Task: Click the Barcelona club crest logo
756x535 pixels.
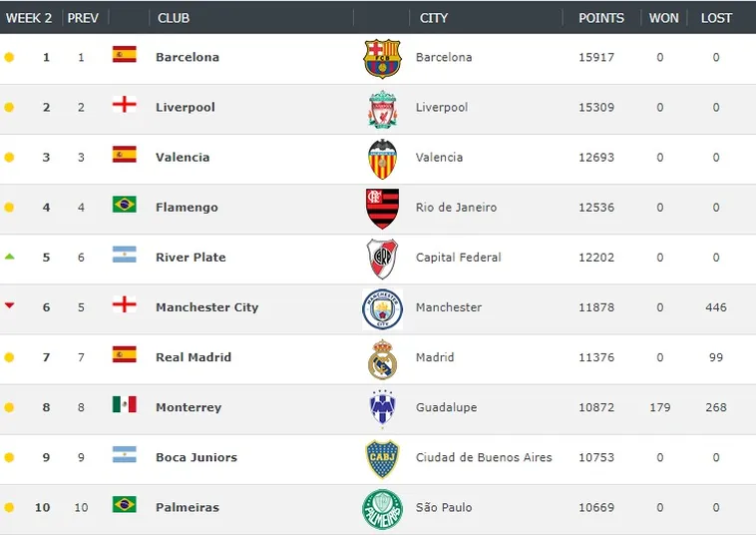Action: [381, 58]
